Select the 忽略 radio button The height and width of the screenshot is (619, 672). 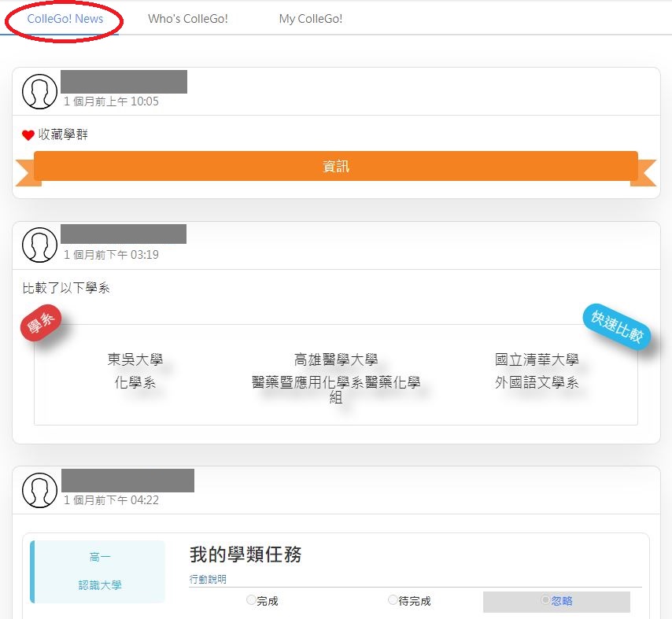[x=545, y=599]
